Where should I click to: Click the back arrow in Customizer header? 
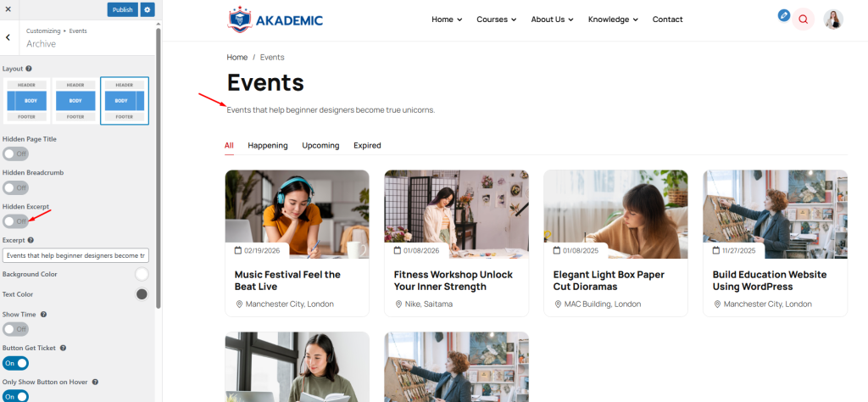(x=8, y=37)
